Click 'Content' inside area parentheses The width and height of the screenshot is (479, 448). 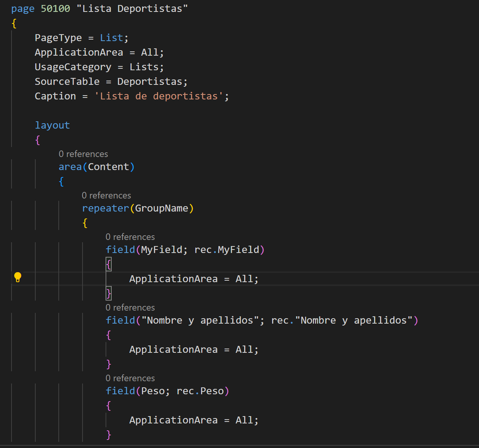(x=109, y=167)
